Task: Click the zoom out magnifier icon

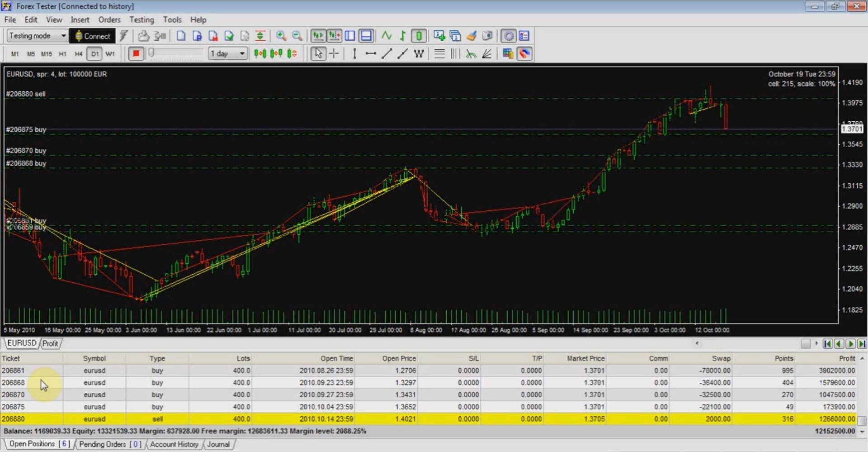Action: (297, 36)
